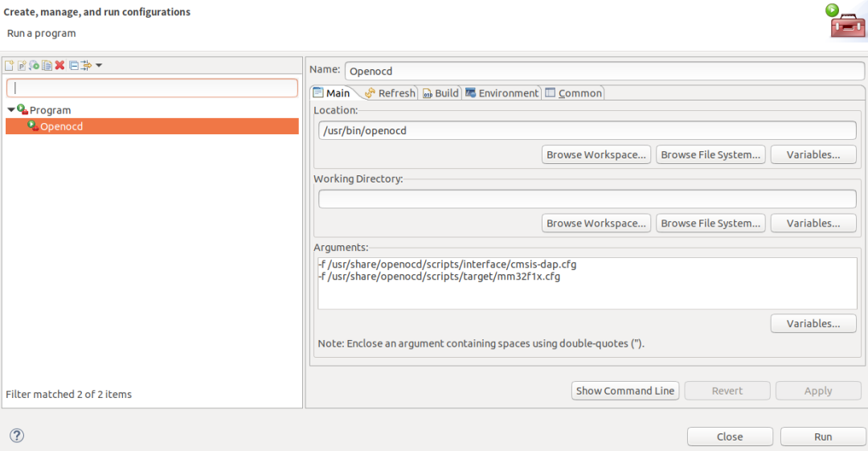Click the mm32f1x.cfg argument line

tap(439, 276)
